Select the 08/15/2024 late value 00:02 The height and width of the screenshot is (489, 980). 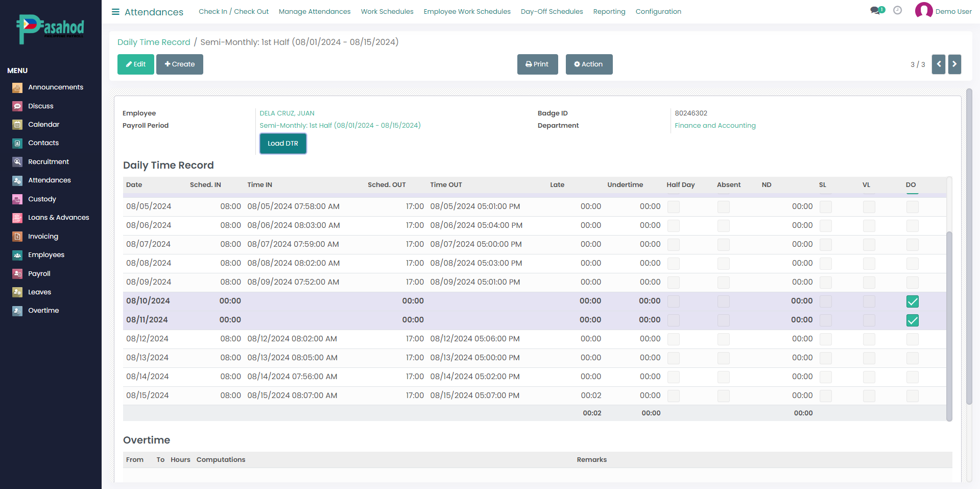pos(591,395)
